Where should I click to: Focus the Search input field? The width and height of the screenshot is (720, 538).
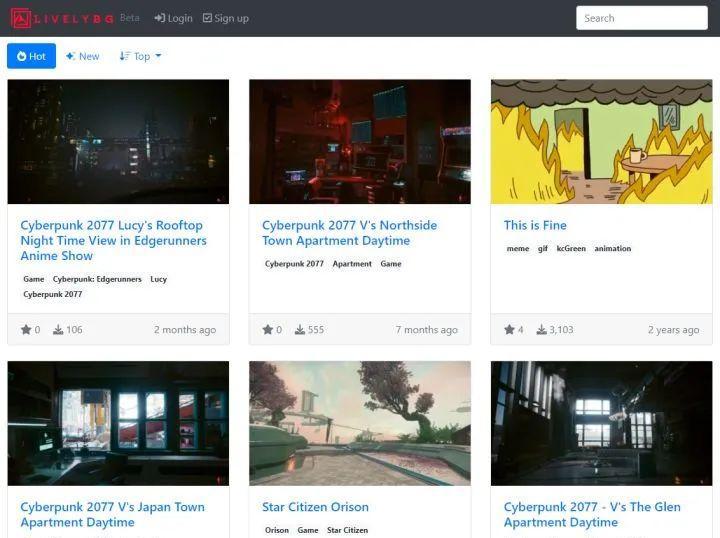(x=641, y=18)
